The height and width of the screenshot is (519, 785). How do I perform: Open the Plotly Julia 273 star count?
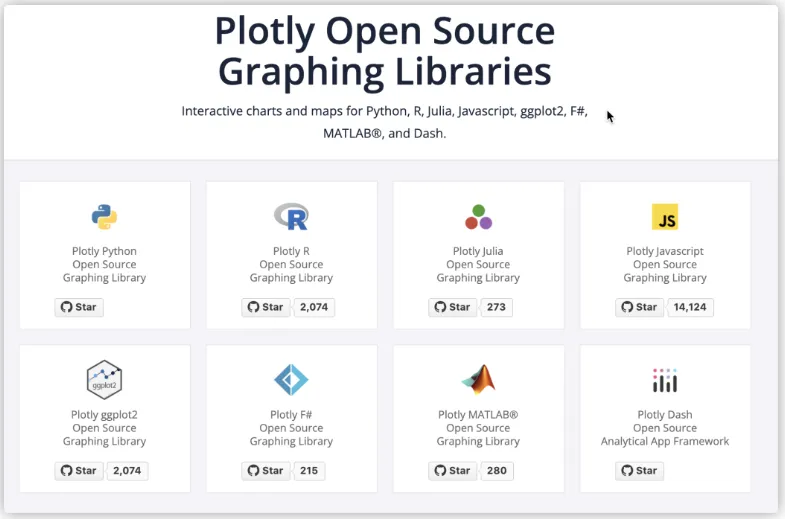[496, 307]
